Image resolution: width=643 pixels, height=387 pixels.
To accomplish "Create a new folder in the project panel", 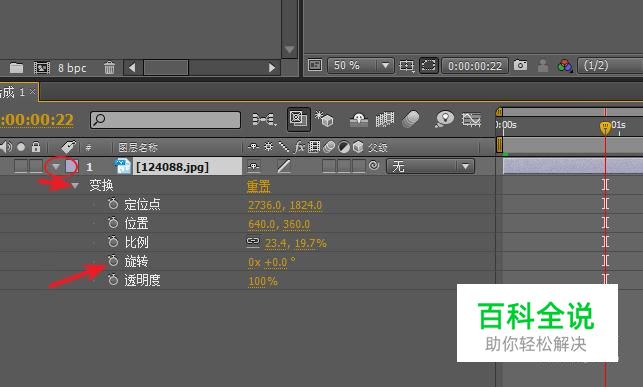I will [x=16, y=67].
